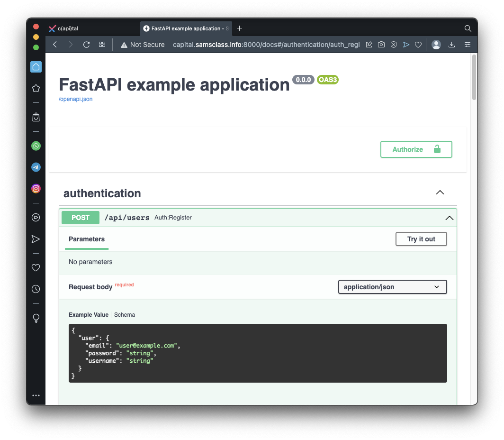The height and width of the screenshot is (440, 504).
Task: Open the /openapi.json link
Action: pos(76,99)
